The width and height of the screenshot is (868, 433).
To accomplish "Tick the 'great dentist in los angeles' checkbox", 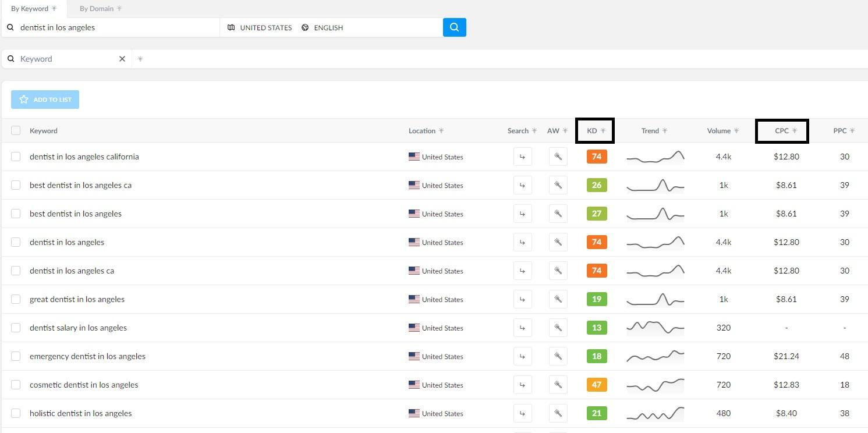I will click(16, 299).
